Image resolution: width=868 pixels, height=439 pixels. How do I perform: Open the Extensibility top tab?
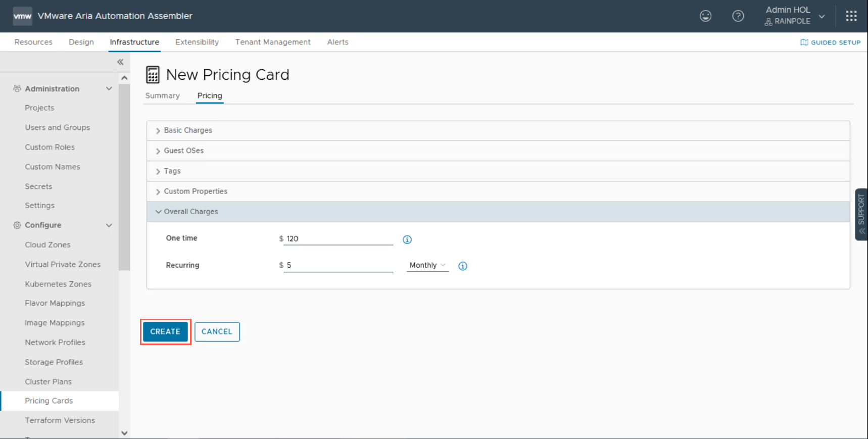[197, 42]
